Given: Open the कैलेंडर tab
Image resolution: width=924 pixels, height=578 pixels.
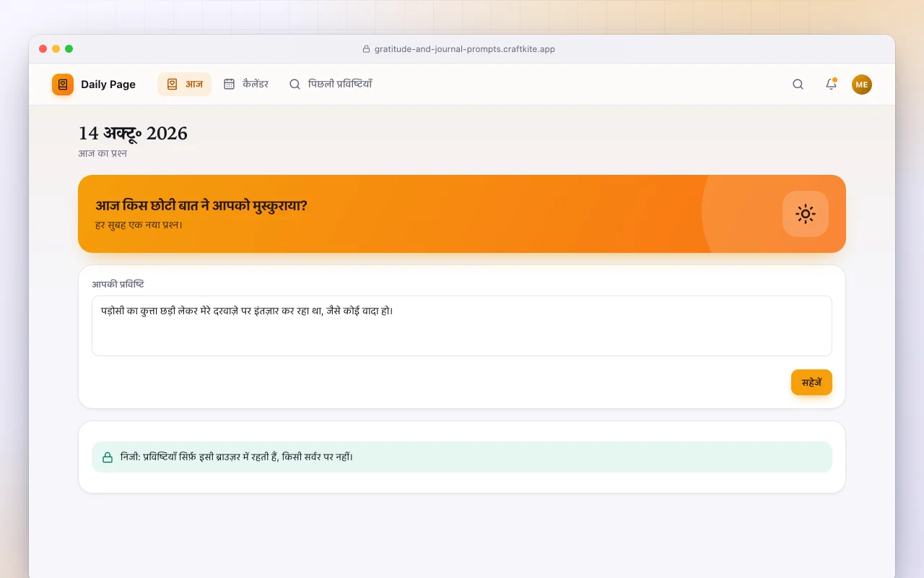Looking at the screenshot, I should [x=246, y=84].
